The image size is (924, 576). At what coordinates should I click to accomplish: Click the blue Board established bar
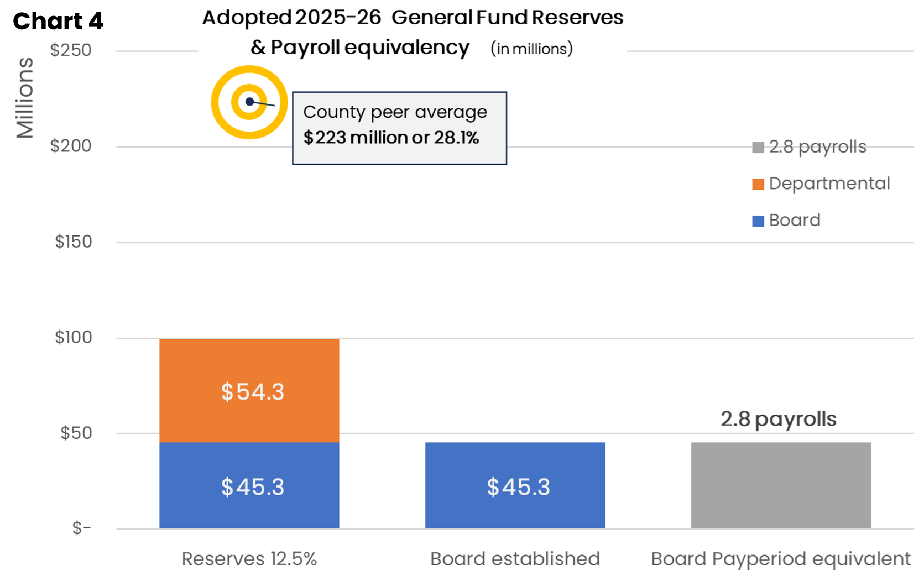[x=515, y=485]
